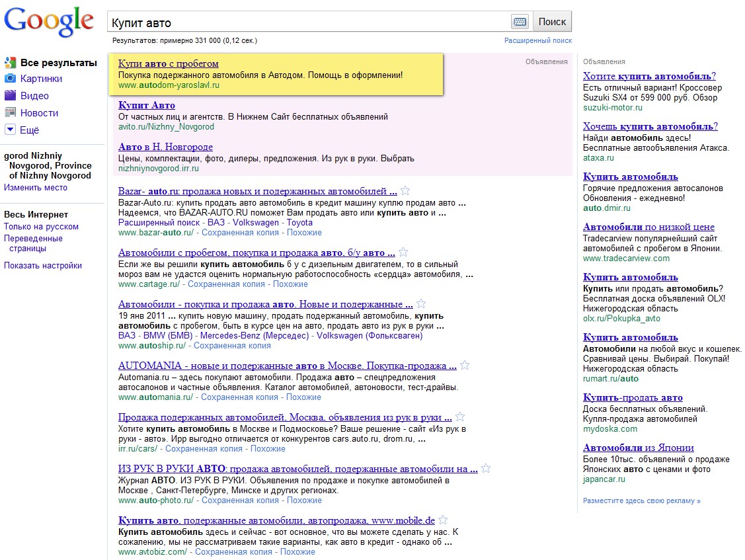This screenshot has height=560, width=745.
Task: Star the cartage.ru Автомобили с пробегом result
Action: pyautogui.click(x=403, y=252)
